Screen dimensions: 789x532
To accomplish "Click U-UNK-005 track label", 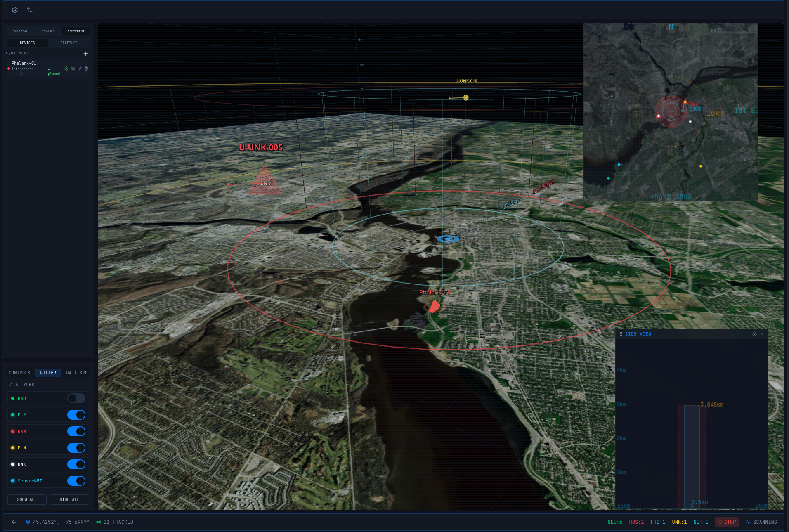I will (x=261, y=147).
